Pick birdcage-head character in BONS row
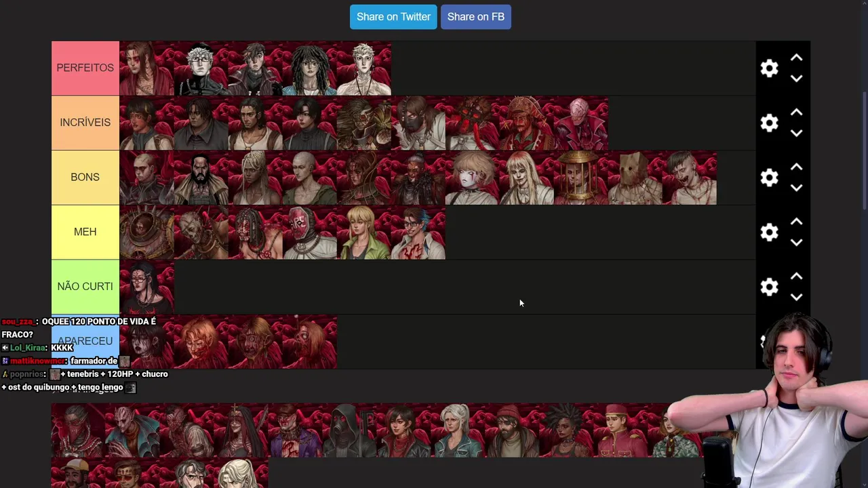Viewport: 868px width, 488px height. [x=580, y=178]
